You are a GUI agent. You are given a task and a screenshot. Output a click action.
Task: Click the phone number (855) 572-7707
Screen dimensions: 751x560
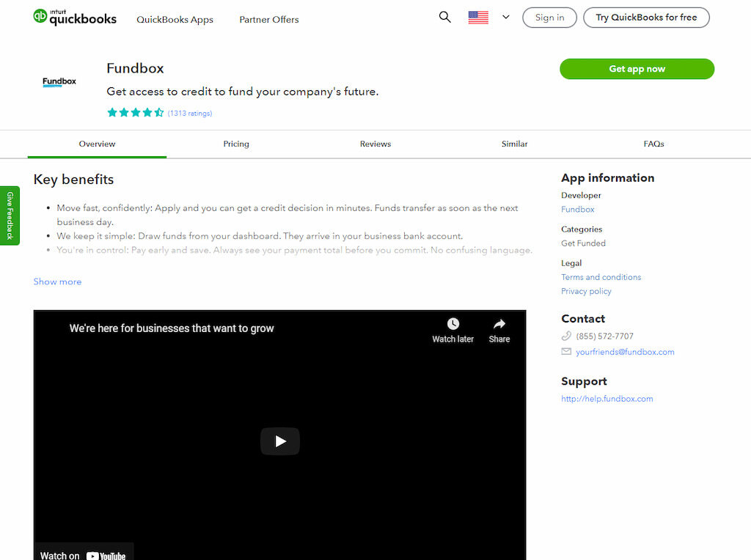[x=604, y=336]
